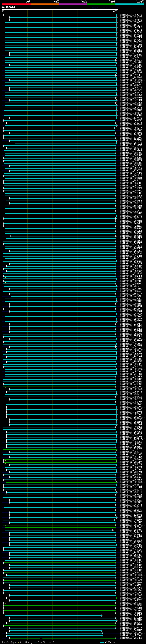
Task: Select hit label UniRef100_B4FV31
Action: pos(131,32)
